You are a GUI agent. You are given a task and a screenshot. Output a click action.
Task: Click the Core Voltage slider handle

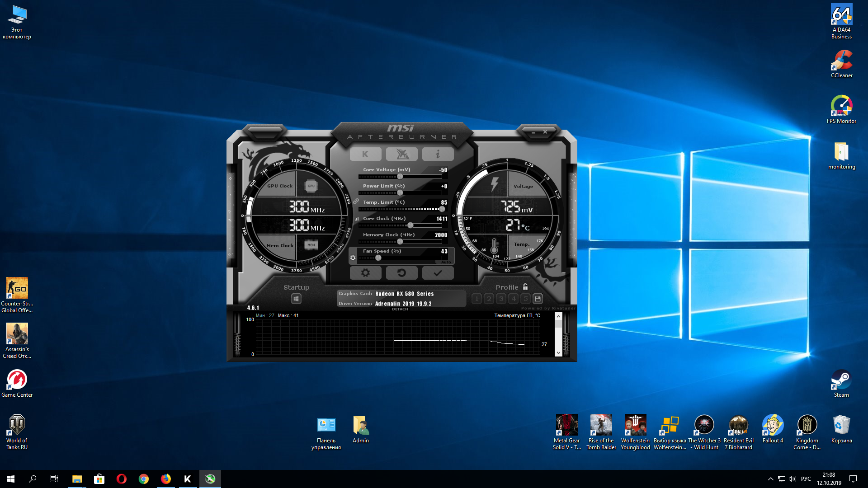coord(400,177)
